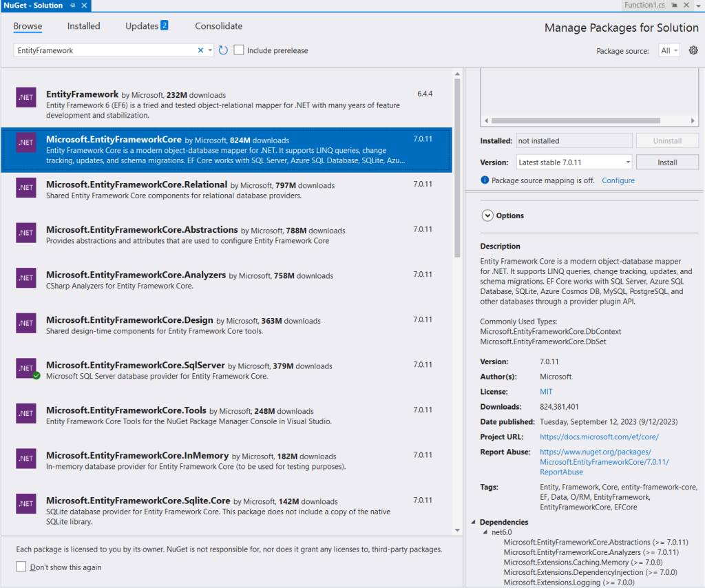Click the package list scroll up arrow
705x588 pixels.
pyautogui.click(x=457, y=74)
